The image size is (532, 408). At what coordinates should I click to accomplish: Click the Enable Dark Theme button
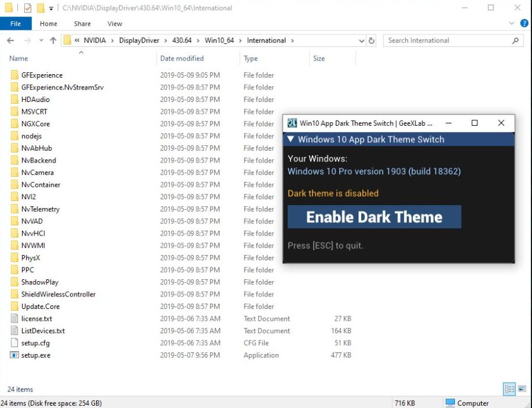[374, 216]
